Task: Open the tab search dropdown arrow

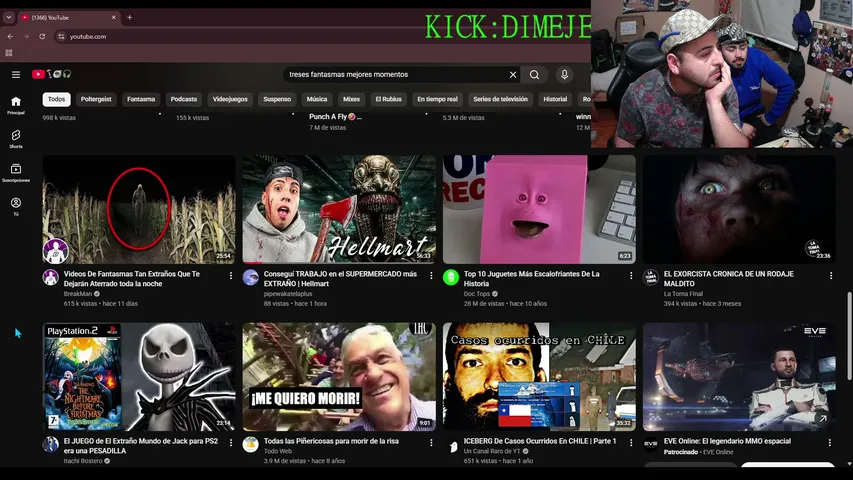Action: pos(9,17)
